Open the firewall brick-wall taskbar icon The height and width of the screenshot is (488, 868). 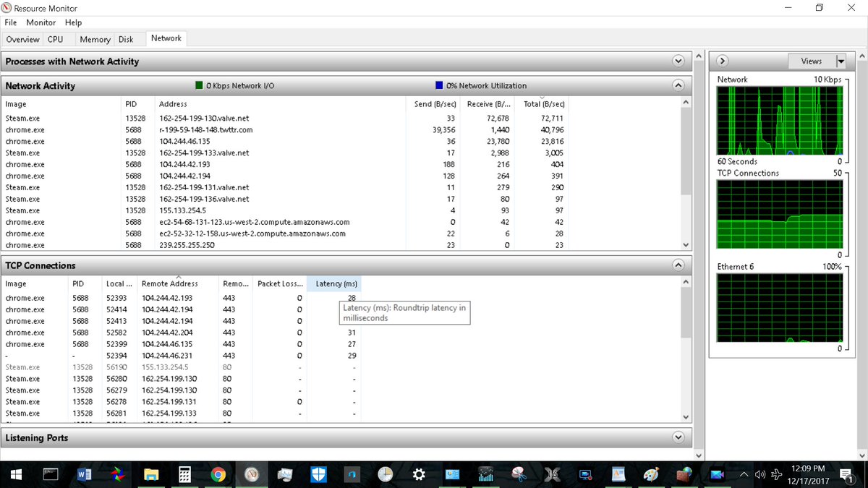(x=686, y=475)
